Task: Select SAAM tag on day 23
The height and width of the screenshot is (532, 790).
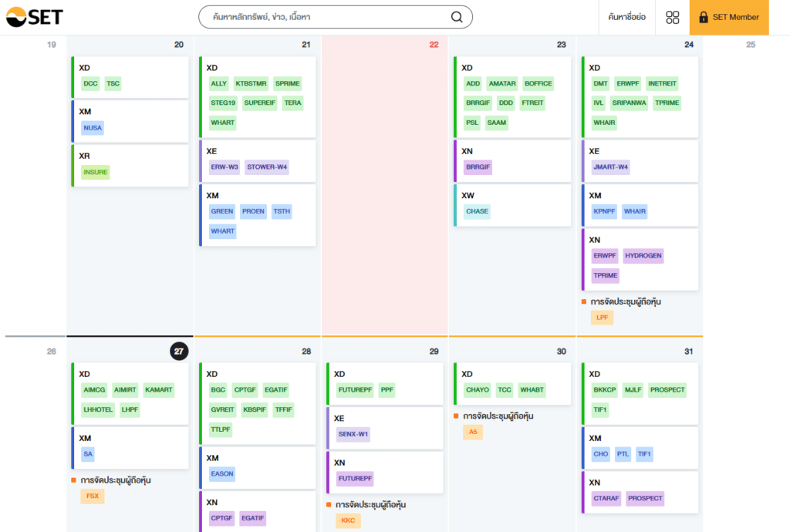Action: point(496,123)
